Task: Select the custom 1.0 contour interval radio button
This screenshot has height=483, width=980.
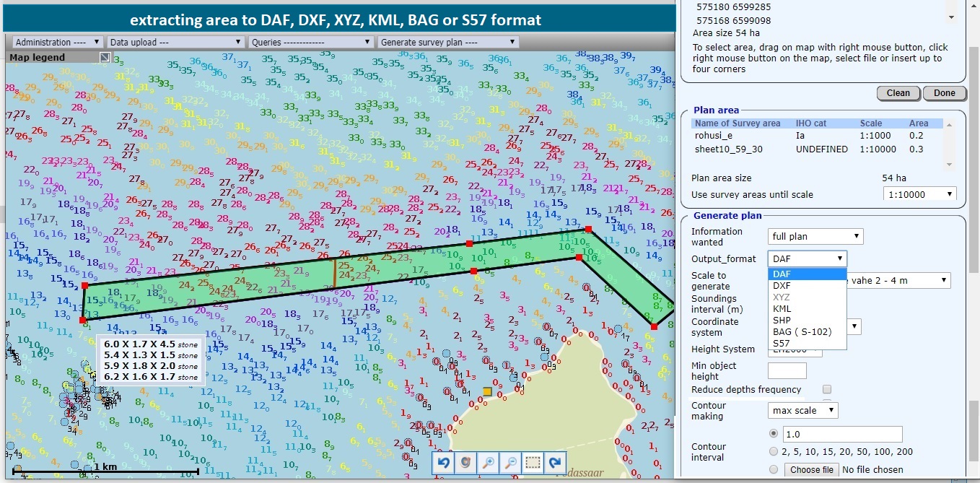Action: click(774, 433)
